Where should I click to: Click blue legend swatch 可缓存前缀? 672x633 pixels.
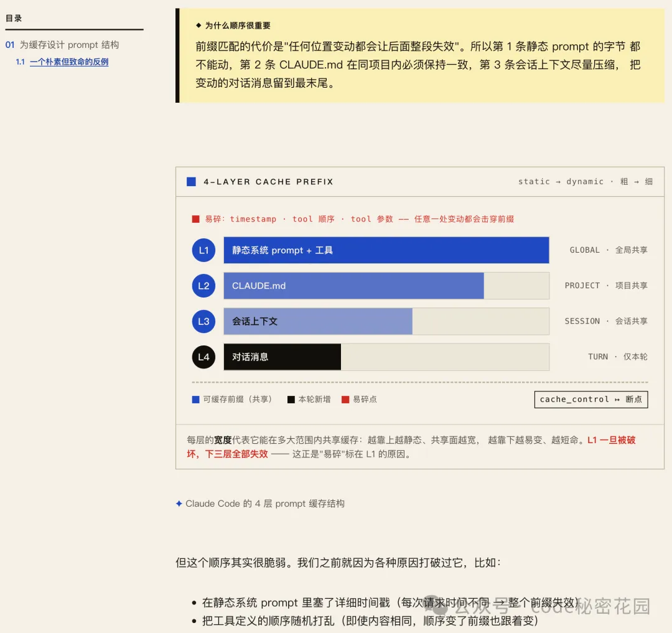[195, 400]
